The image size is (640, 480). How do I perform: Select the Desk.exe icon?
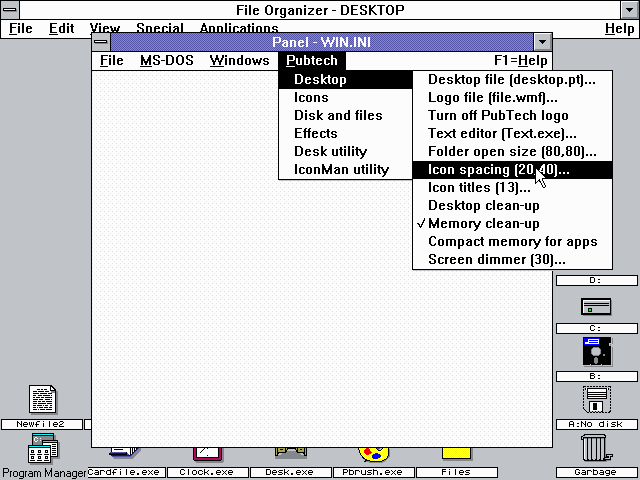pyautogui.click(x=290, y=452)
